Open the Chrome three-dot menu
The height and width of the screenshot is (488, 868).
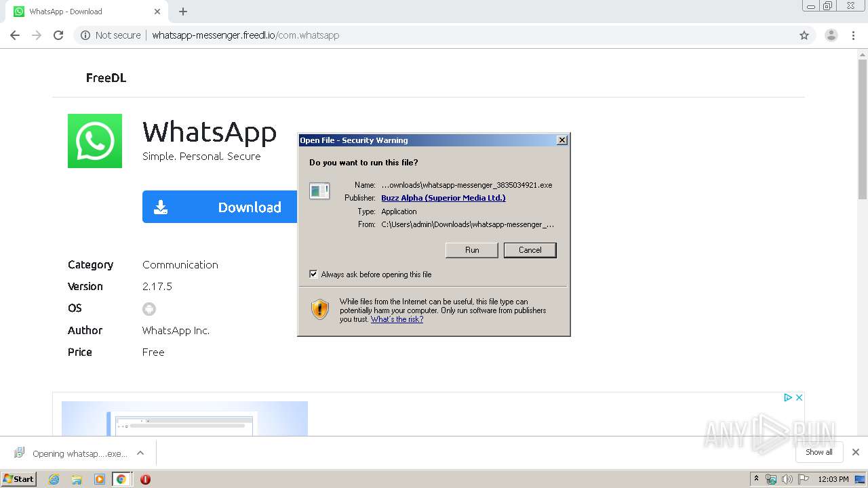click(x=854, y=35)
